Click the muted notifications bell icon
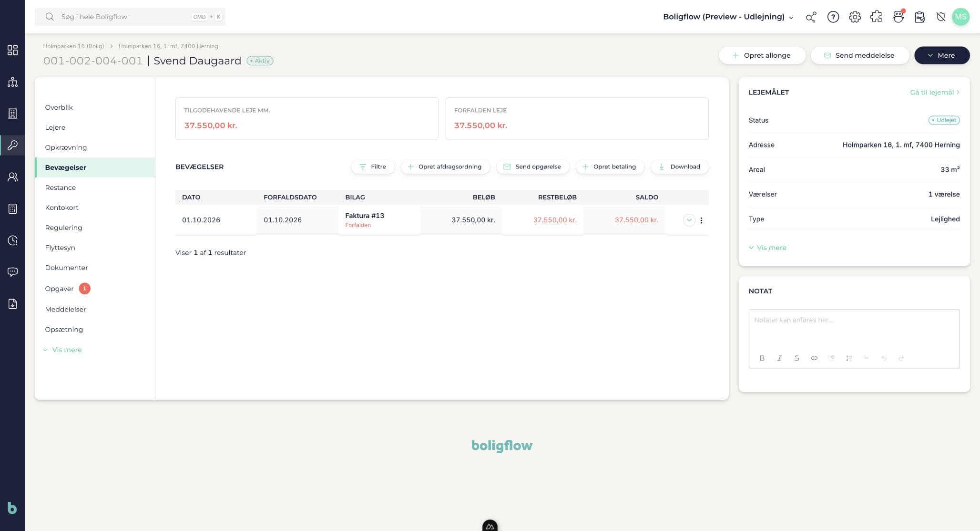 (940, 17)
